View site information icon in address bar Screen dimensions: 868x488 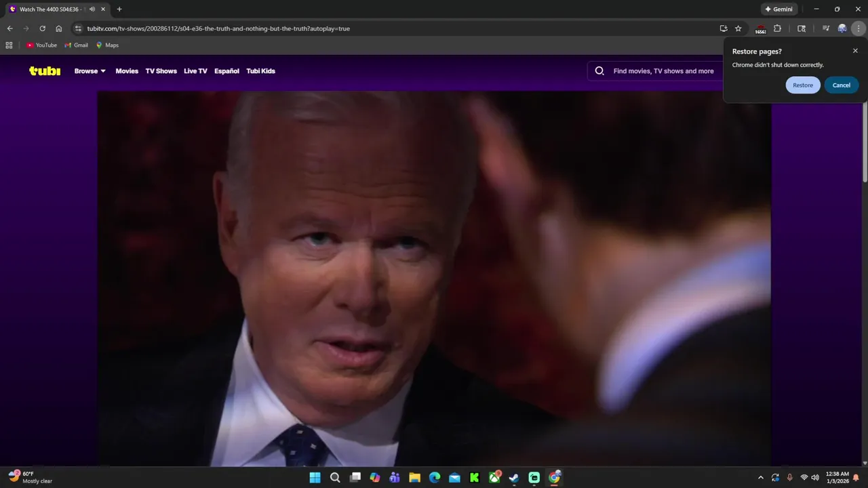pos(78,28)
